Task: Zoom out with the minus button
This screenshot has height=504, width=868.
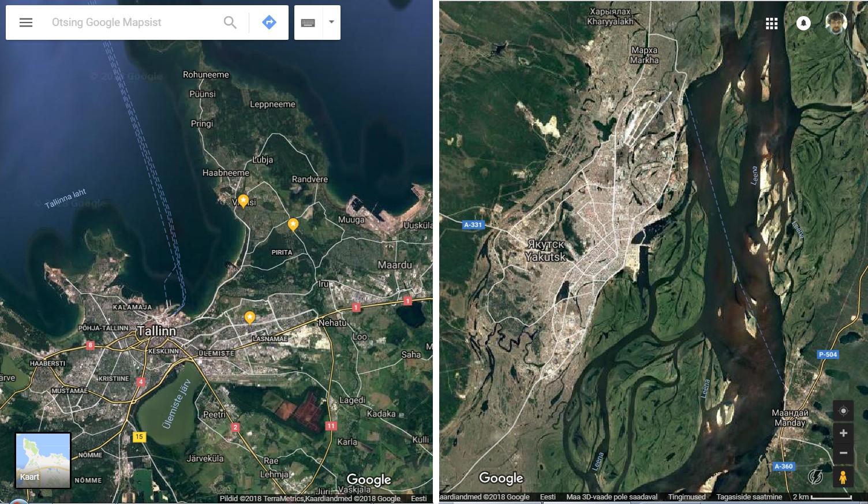Action: pos(843,453)
